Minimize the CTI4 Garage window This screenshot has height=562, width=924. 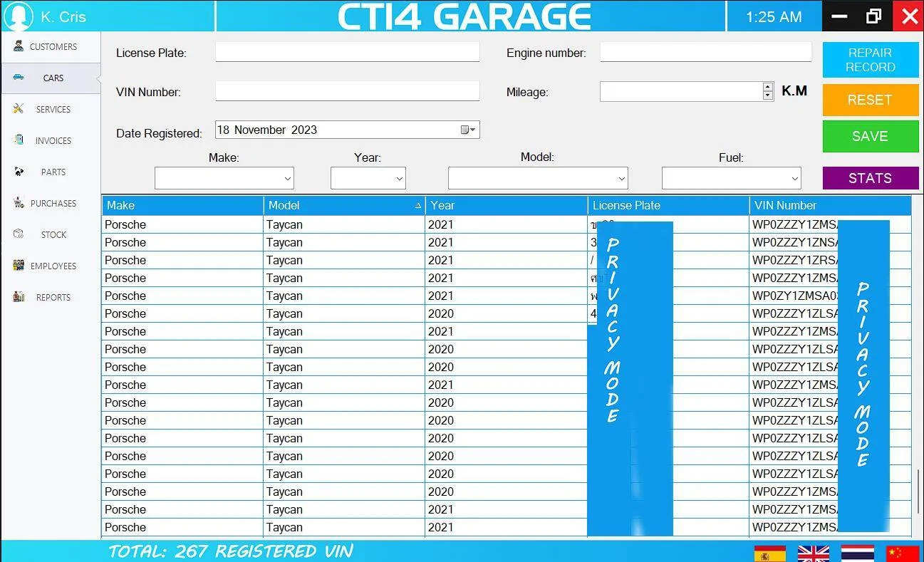839,16
